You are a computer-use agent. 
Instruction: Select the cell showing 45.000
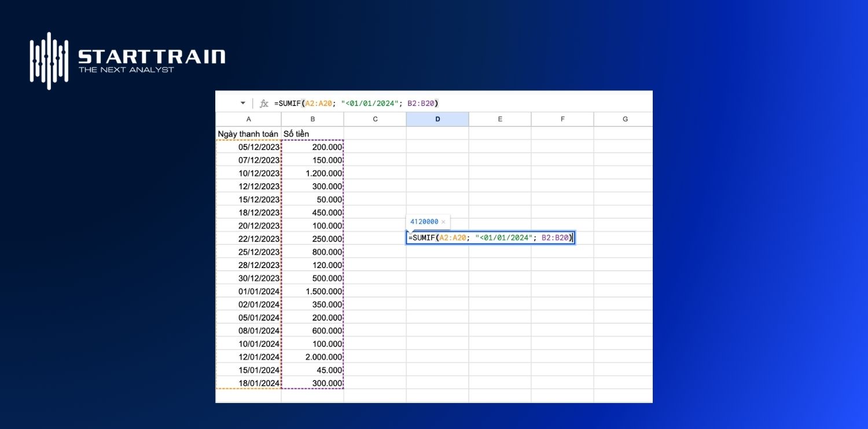(x=312, y=370)
